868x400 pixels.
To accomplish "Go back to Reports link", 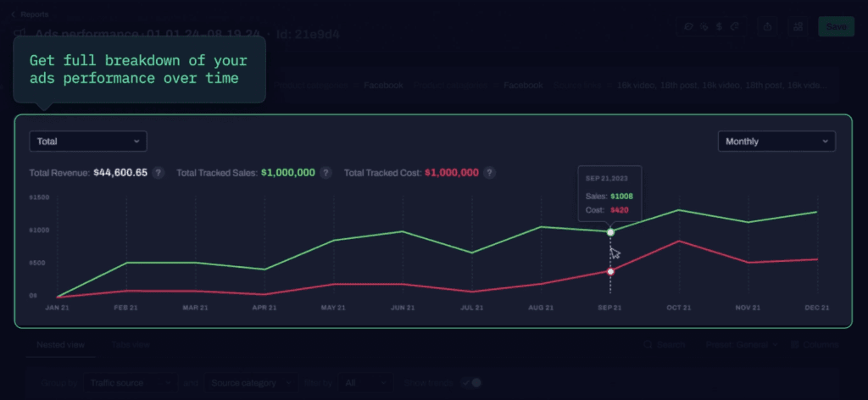I will (x=34, y=14).
